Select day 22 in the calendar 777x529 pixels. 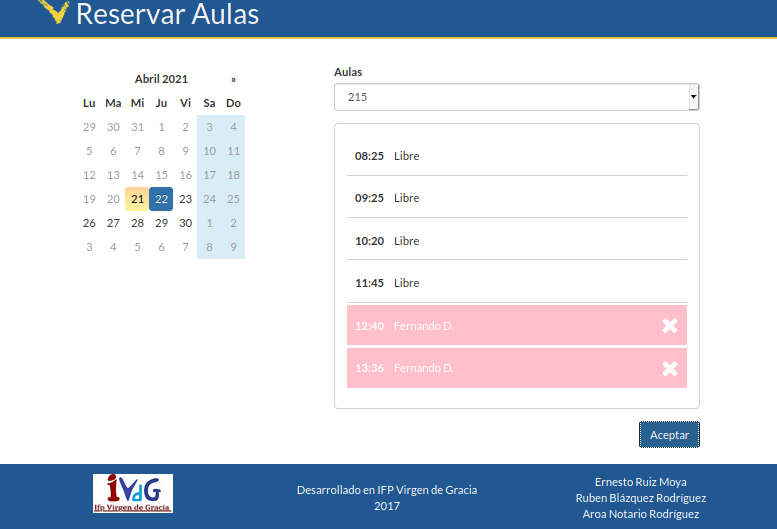pyautogui.click(x=161, y=199)
